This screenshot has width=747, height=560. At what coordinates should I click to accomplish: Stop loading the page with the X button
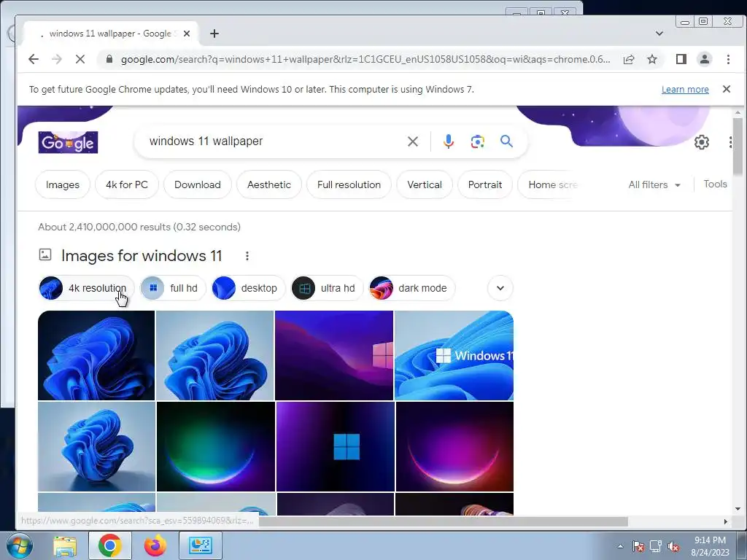point(80,59)
